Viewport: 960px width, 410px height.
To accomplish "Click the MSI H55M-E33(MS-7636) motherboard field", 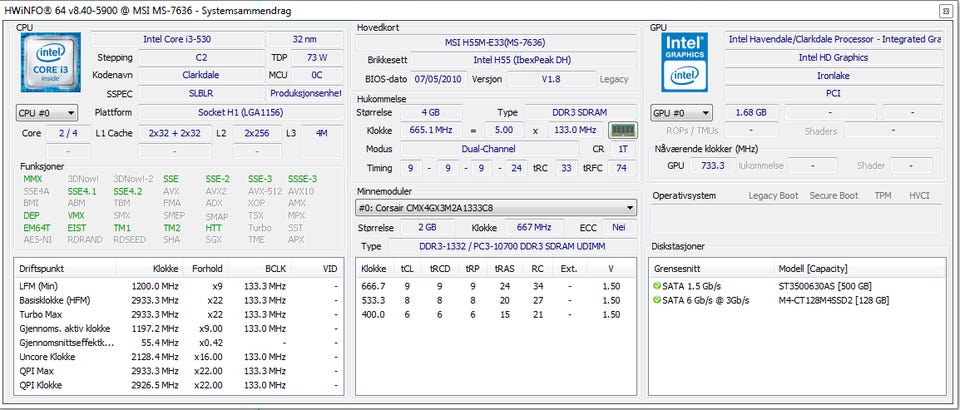I will pos(497,43).
